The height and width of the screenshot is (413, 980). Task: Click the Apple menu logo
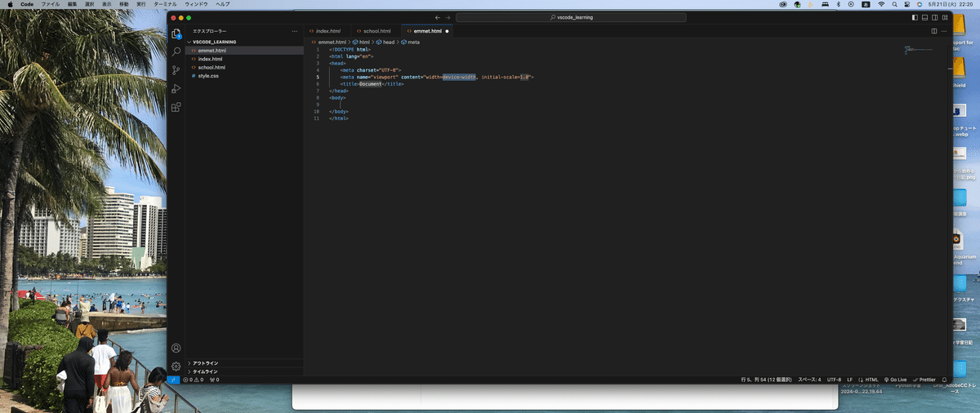pyautogui.click(x=11, y=4)
